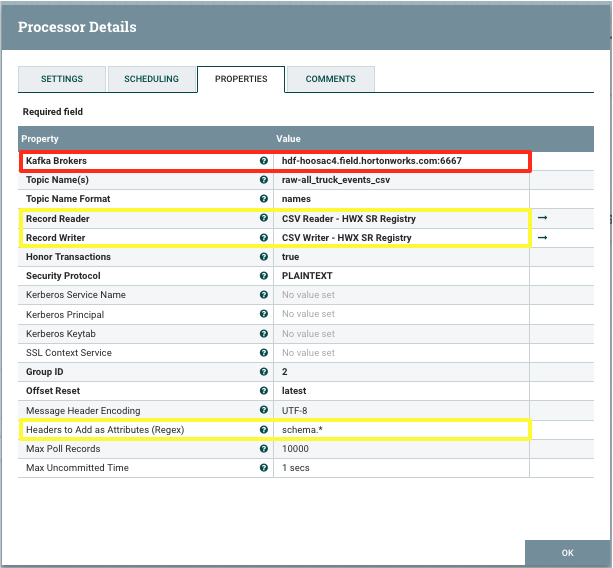
Task: Click the SSL Context Service property name
Action: [69, 353]
